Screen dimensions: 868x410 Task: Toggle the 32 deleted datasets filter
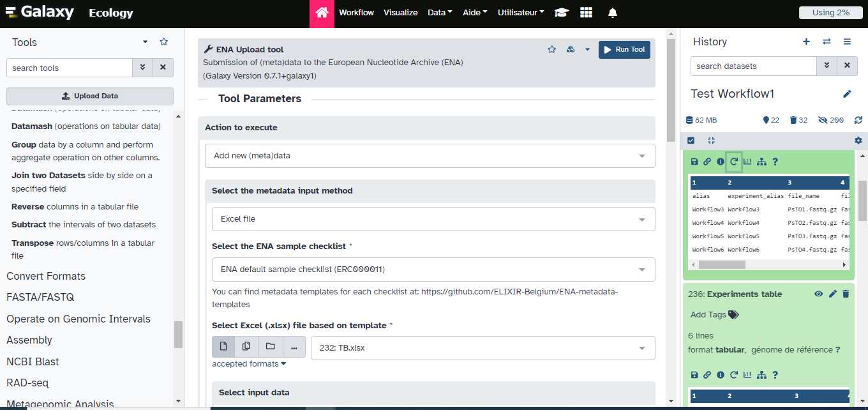(x=798, y=120)
